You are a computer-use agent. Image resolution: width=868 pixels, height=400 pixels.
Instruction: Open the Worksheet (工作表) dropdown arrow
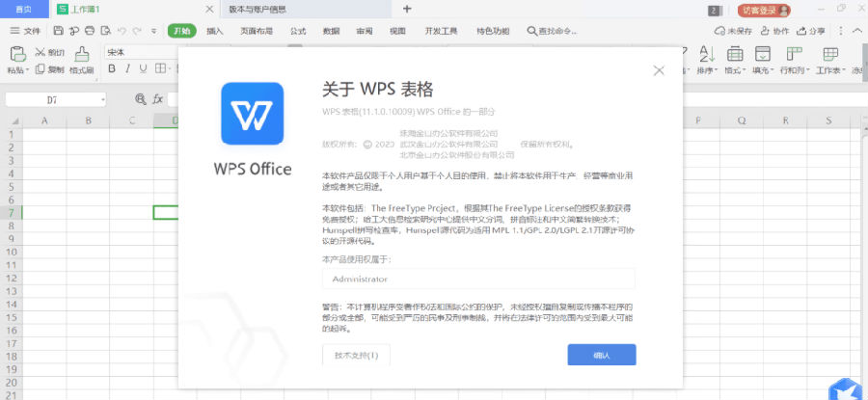(843, 70)
